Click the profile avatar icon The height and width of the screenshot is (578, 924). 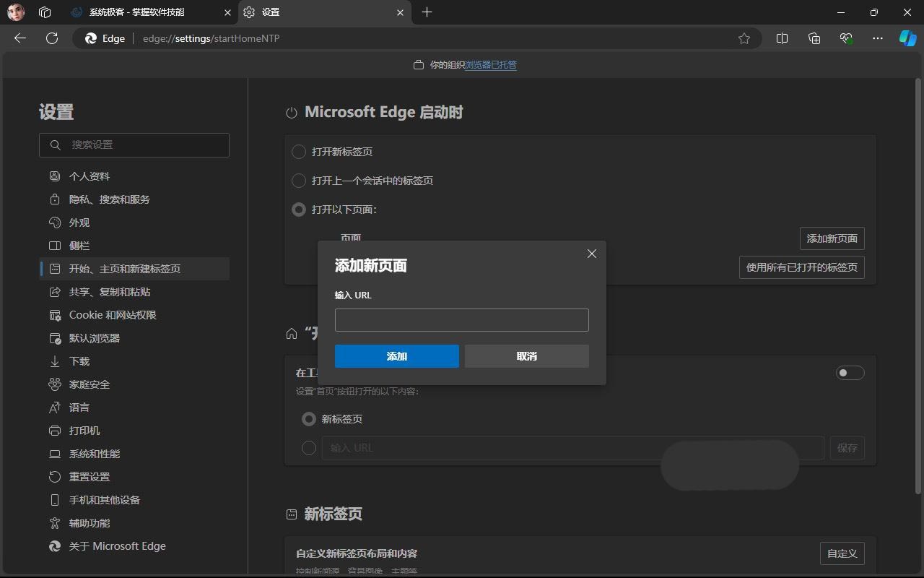pos(16,12)
